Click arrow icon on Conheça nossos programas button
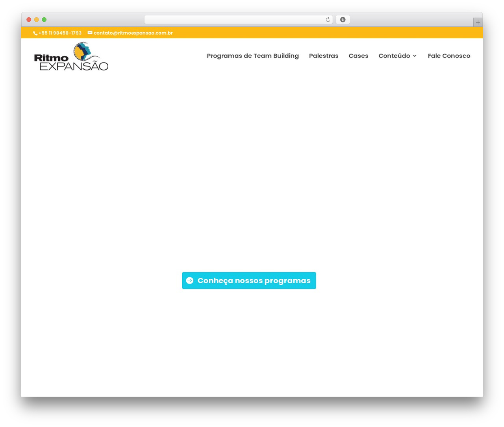The height and width of the screenshot is (427, 504). (x=190, y=280)
